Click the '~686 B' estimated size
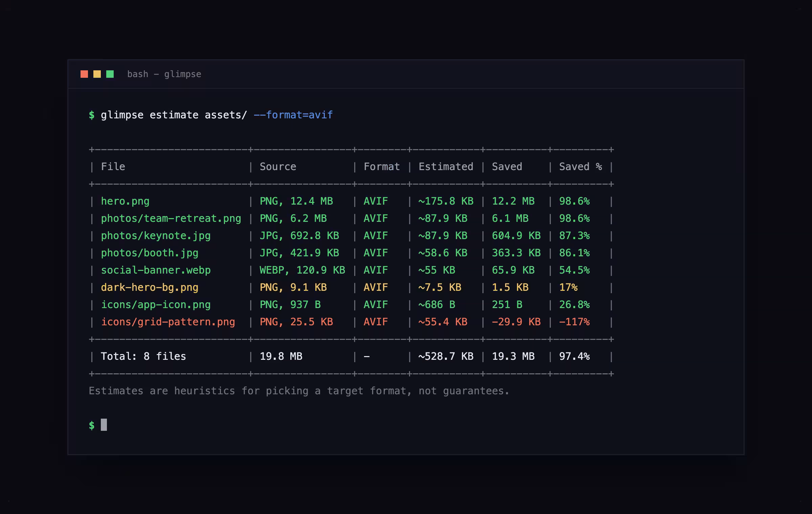The image size is (812, 514). click(x=437, y=305)
